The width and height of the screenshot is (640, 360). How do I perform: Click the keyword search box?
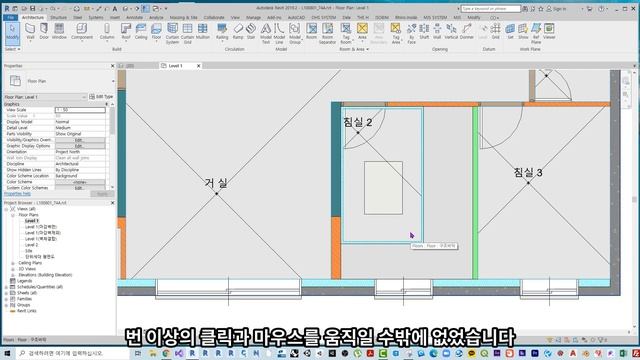coord(491,9)
